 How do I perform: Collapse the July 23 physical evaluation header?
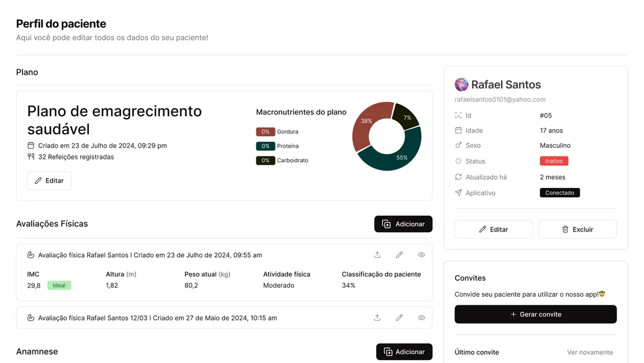[149, 255]
